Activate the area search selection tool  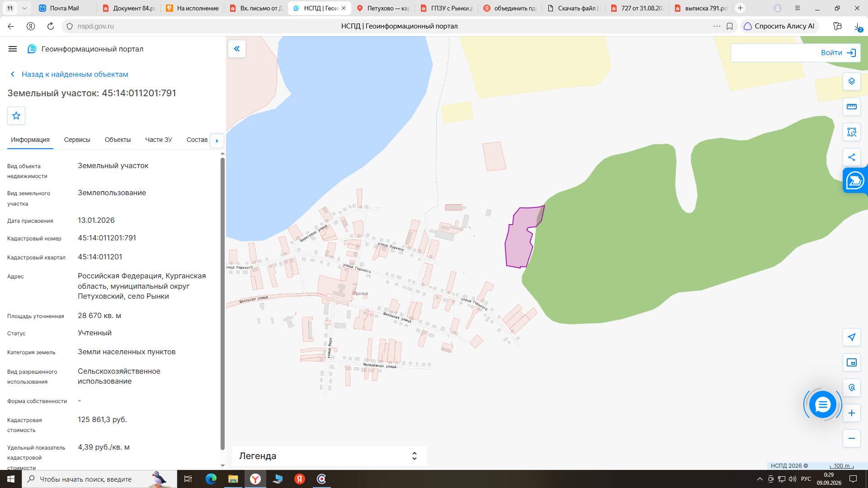pyautogui.click(x=852, y=132)
